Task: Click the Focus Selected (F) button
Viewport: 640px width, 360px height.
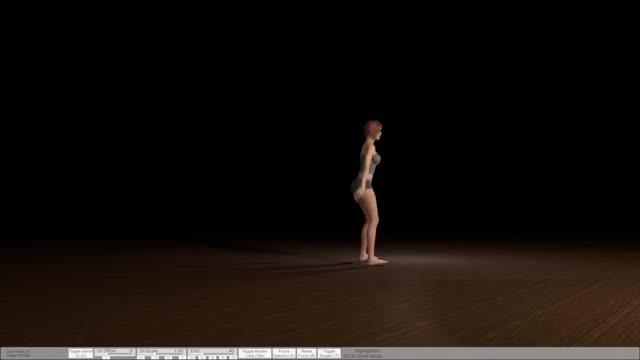Action: [x=284, y=353]
